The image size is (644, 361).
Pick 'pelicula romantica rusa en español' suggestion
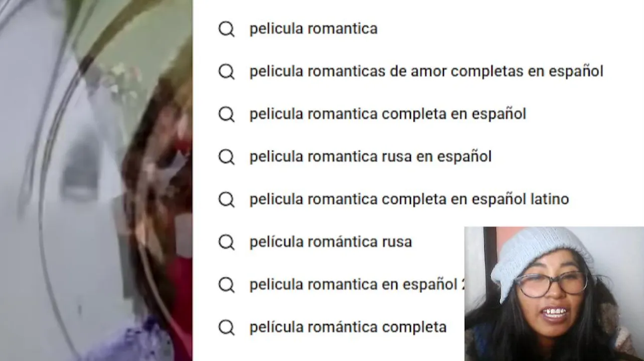click(x=370, y=156)
